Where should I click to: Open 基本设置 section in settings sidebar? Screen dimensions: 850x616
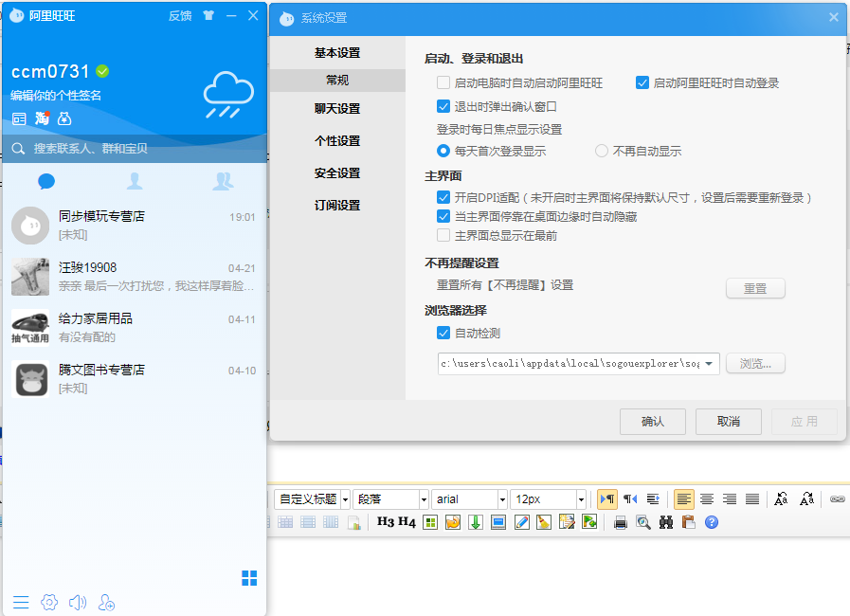click(337, 53)
